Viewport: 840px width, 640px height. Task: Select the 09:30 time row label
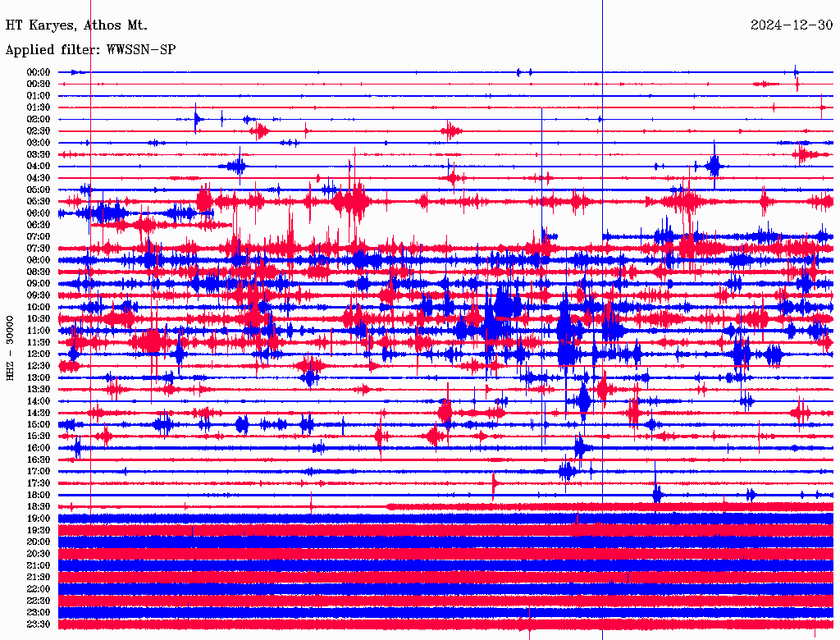(39, 295)
